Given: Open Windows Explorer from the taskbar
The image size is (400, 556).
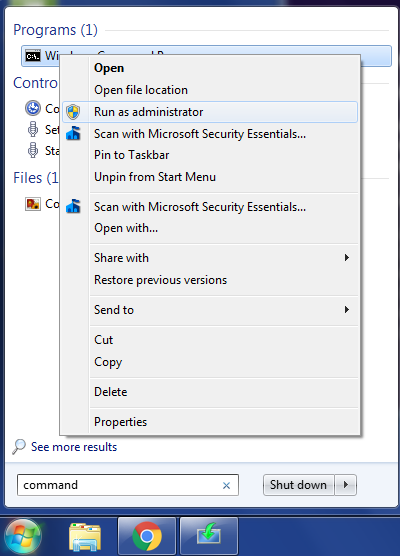Looking at the screenshot, I should tap(85, 537).
